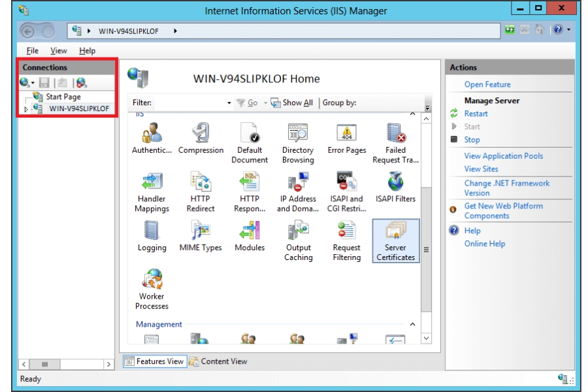This screenshot has height=392, width=588.
Task: Open the Help menu
Action: click(87, 51)
